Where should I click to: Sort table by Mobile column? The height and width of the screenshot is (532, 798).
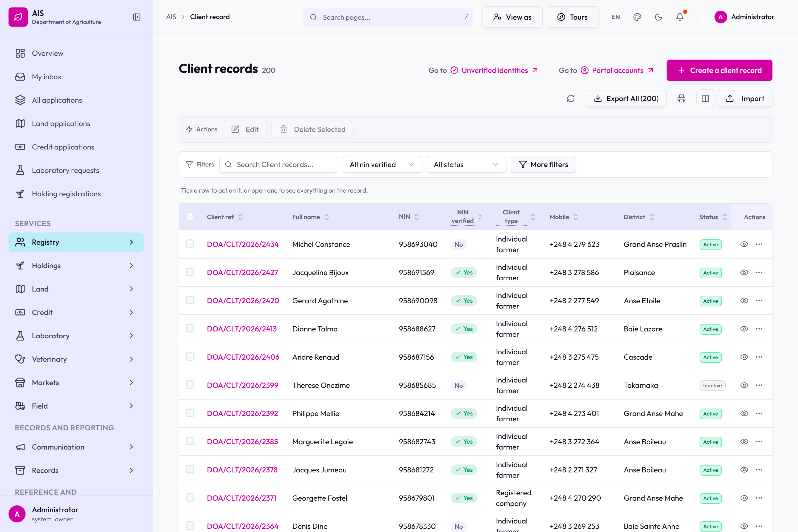coord(564,217)
